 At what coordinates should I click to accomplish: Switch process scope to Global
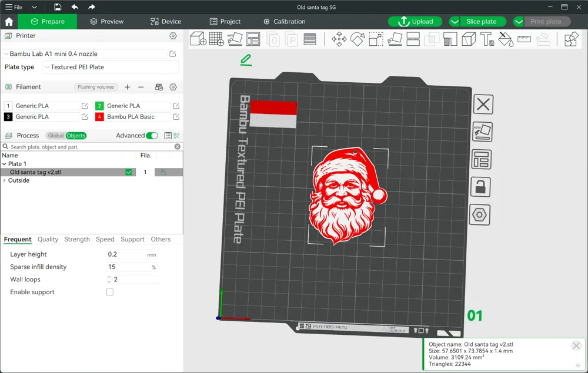(55, 136)
